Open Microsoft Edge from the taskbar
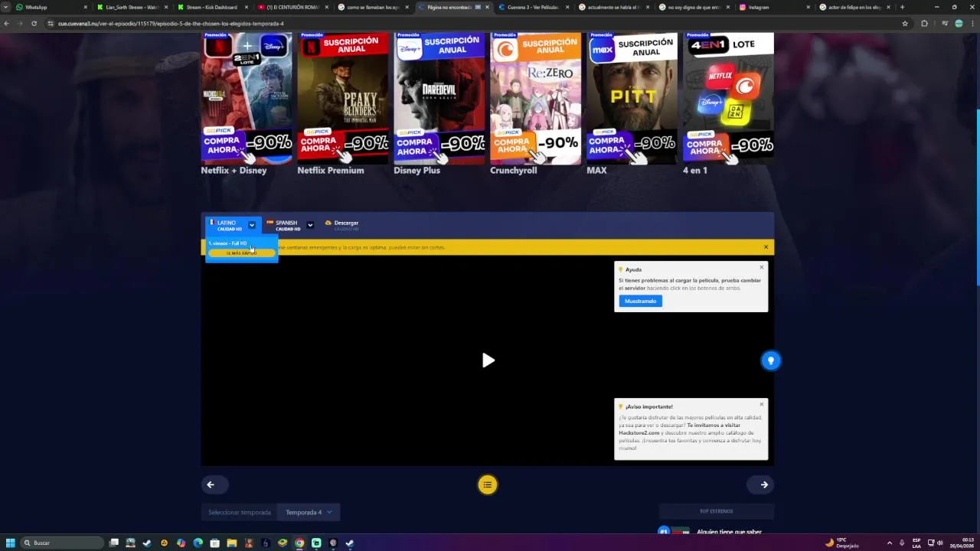Screen dimensions: 980x551 (198, 543)
